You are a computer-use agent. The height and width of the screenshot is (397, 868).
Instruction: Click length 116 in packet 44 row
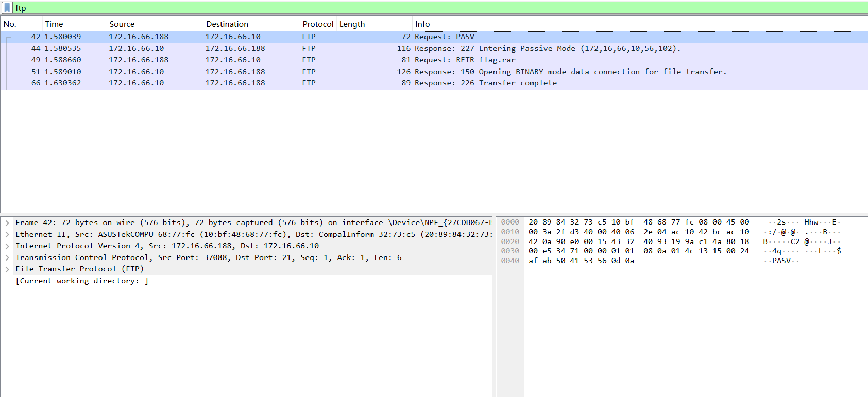tap(404, 48)
